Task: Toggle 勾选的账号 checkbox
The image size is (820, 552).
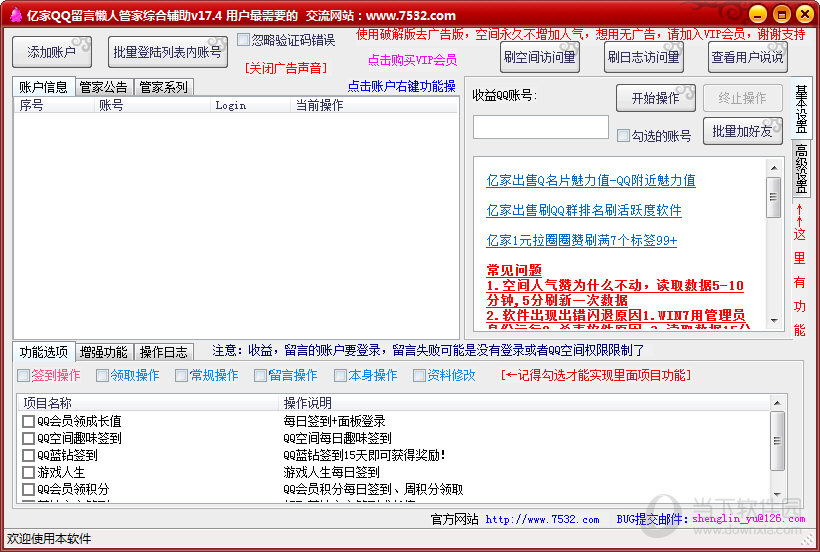Action: pyautogui.click(x=623, y=135)
